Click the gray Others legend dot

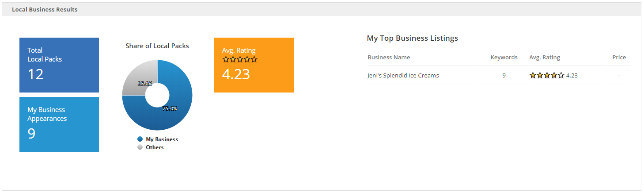click(140, 147)
